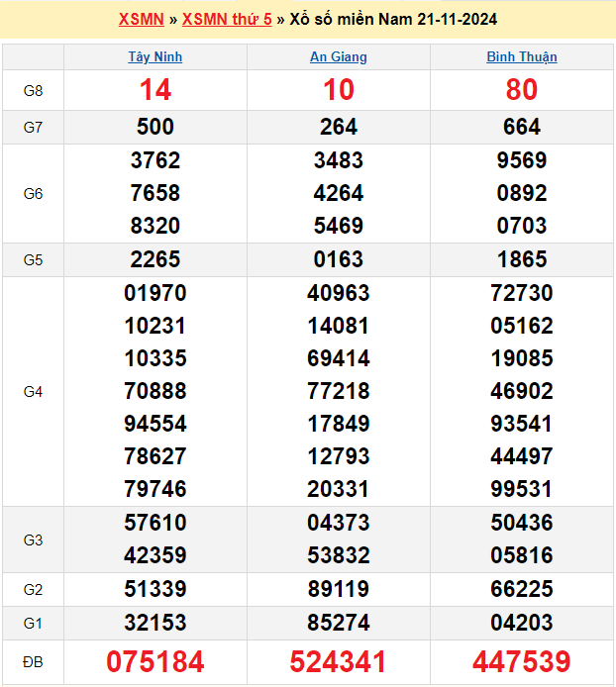
Task: Open the Tây Ninh province link
Action: point(155,57)
